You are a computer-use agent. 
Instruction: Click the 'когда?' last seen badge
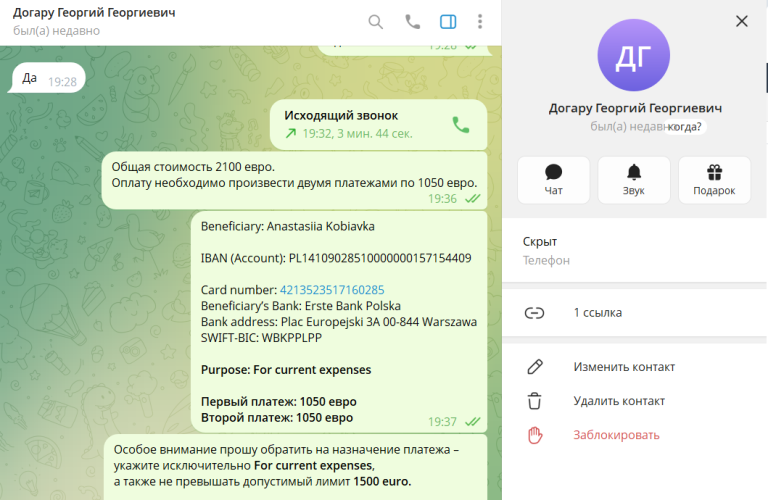(x=685, y=127)
